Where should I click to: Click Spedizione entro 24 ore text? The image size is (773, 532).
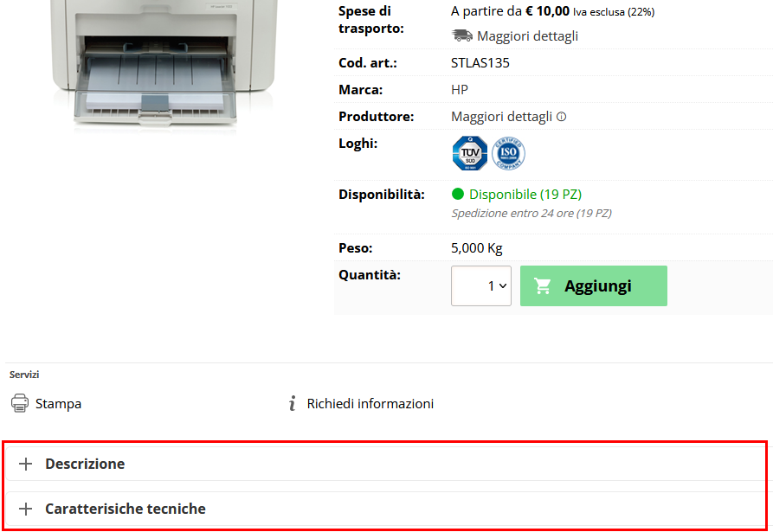click(x=531, y=214)
